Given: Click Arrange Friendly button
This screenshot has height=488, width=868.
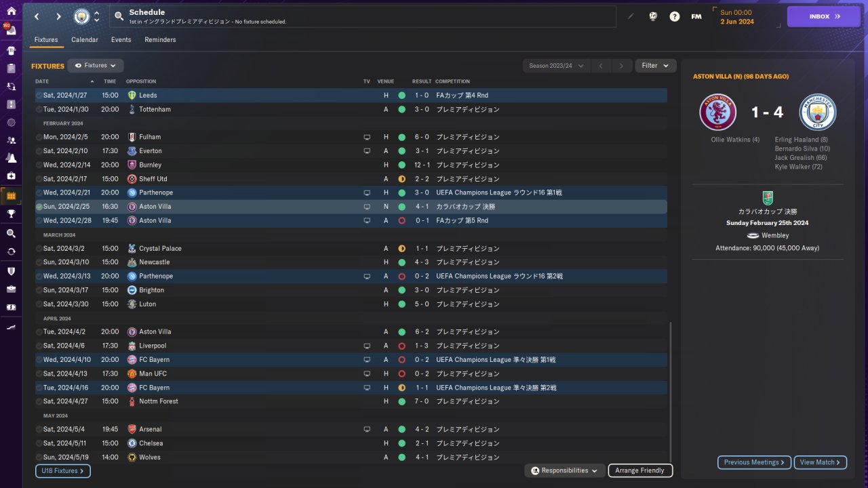Looking at the screenshot, I should pos(641,470).
